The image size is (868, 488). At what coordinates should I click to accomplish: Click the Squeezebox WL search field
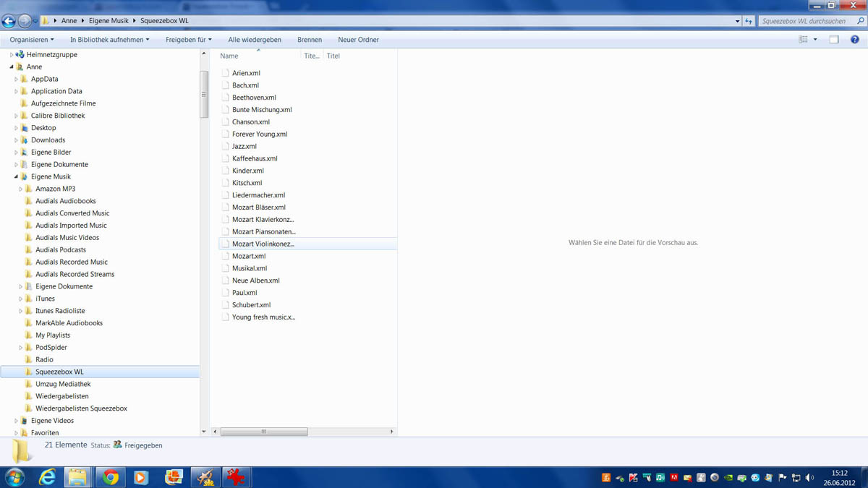tap(805, 21)
